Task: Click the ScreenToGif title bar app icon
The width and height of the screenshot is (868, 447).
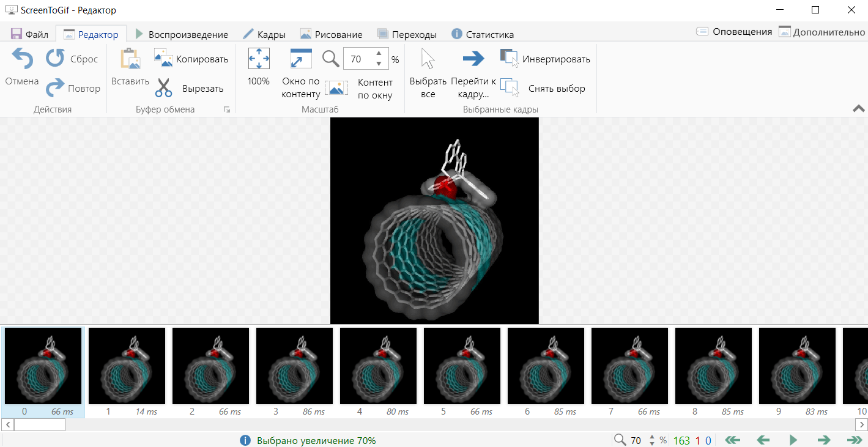Action: (x=10, y=10)
